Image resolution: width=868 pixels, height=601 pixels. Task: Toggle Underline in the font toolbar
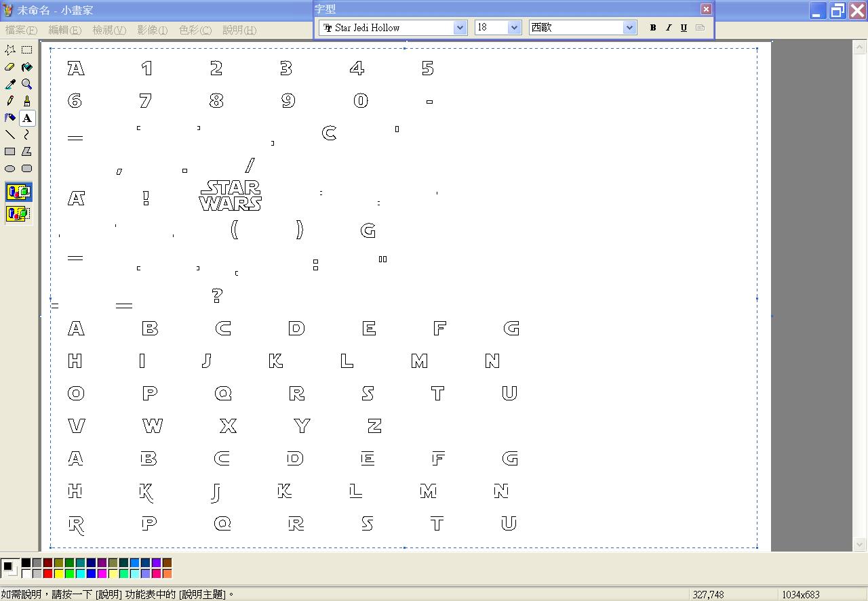[684, 28]
